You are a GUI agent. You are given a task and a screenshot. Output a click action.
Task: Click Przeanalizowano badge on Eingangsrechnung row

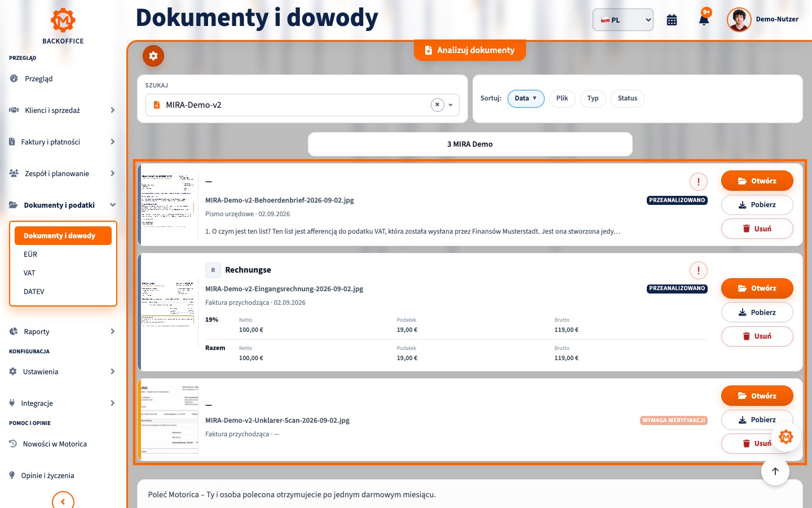pos(677,288)
